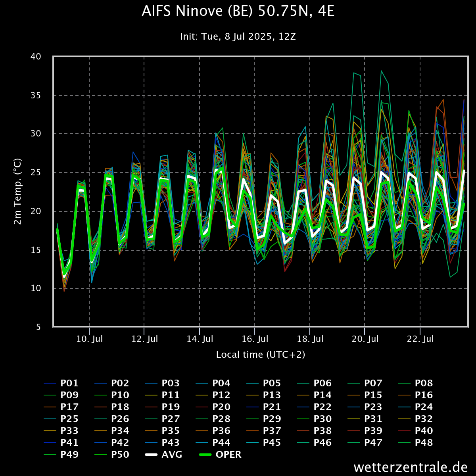Hide the P43 ensemble member
476x476 pixels.
163,443
